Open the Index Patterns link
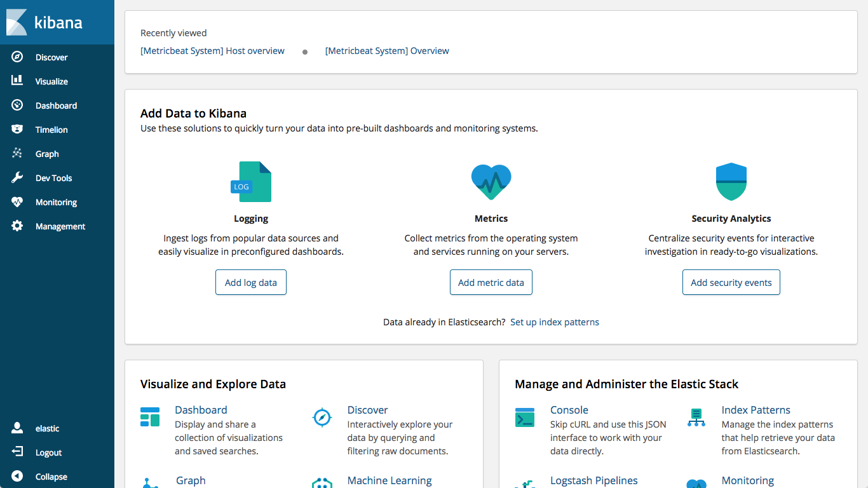Viewport: 868px width, 488px height. coord(756,410)
